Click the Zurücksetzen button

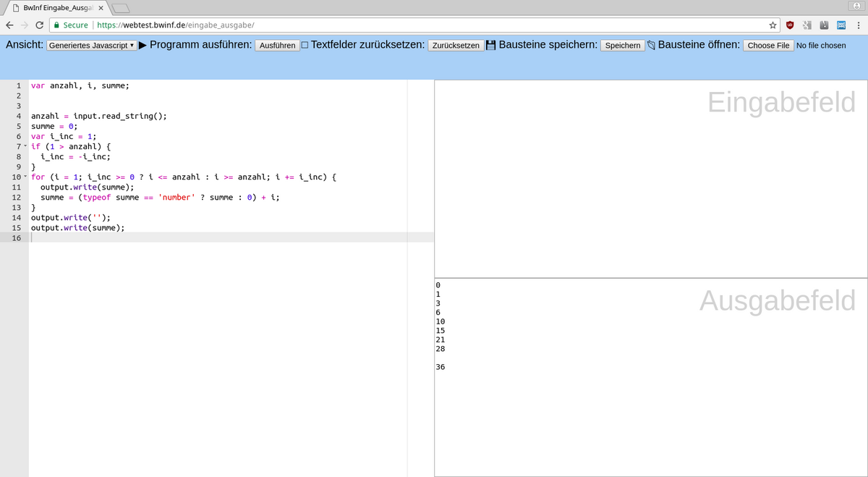[456, 45]
